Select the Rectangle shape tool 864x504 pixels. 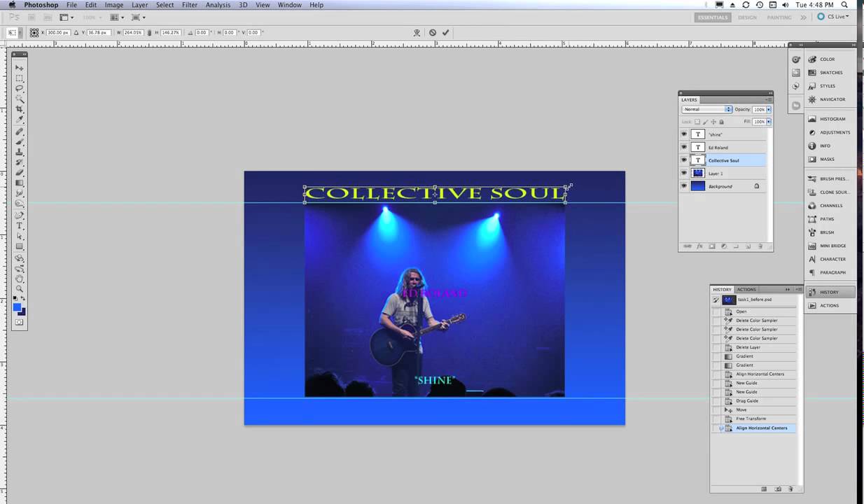click(20, 247)
